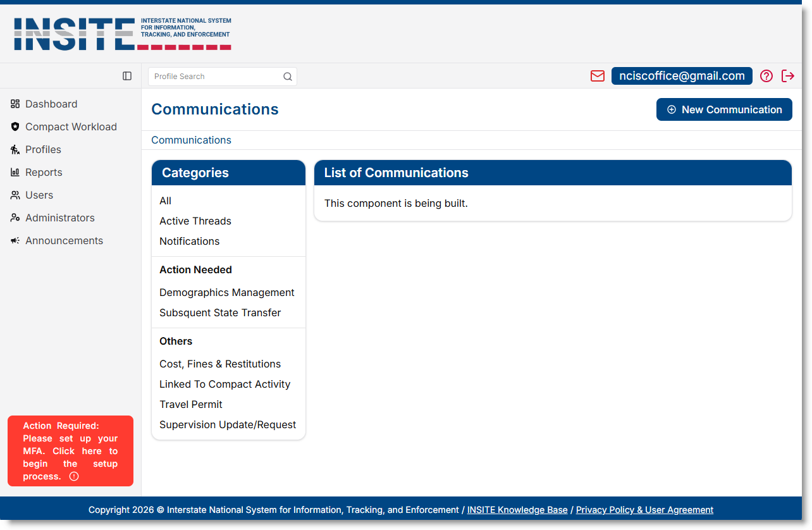Click the Dashboard grid icon in the sidebar

pos(15,104)
